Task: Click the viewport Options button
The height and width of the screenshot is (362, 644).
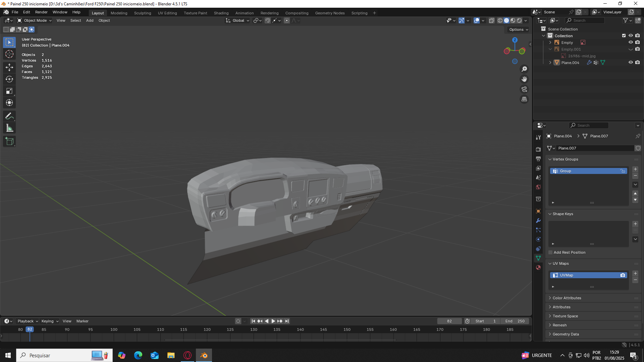Action: pyautogui.click(x=518, y=29)
